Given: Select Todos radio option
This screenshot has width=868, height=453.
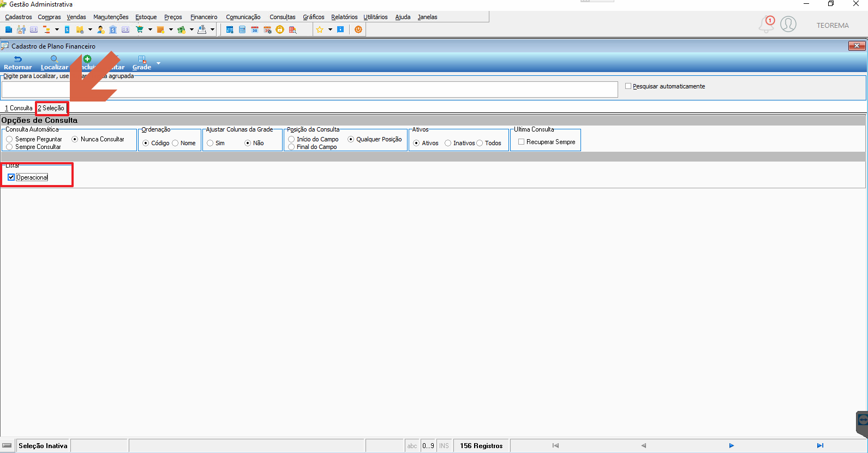Looking at the screenshot, I should click(x=480, y=143).
